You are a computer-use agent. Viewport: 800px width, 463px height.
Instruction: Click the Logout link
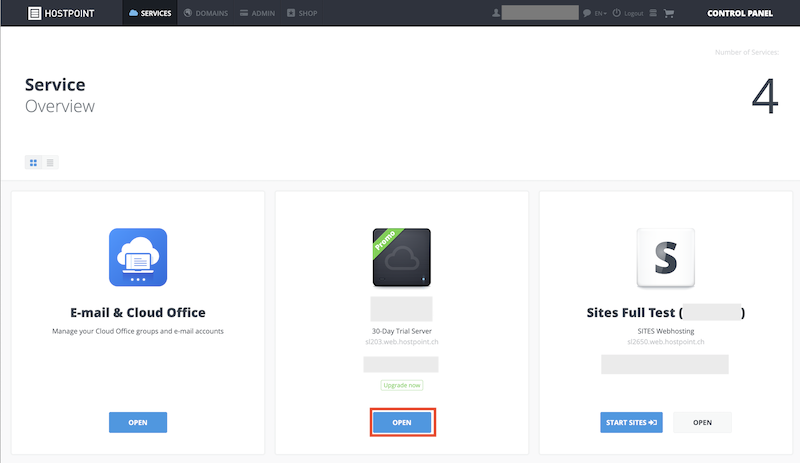coord(634,13)
